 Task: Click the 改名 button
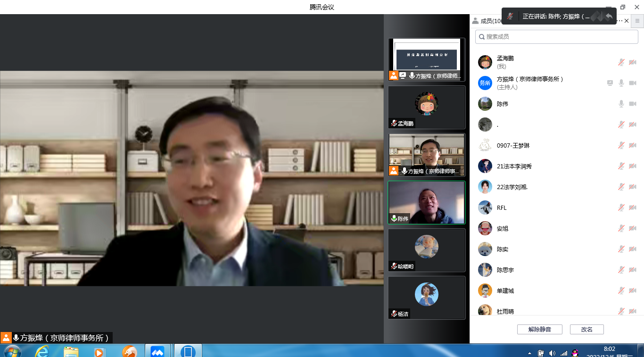click(586, 330)
